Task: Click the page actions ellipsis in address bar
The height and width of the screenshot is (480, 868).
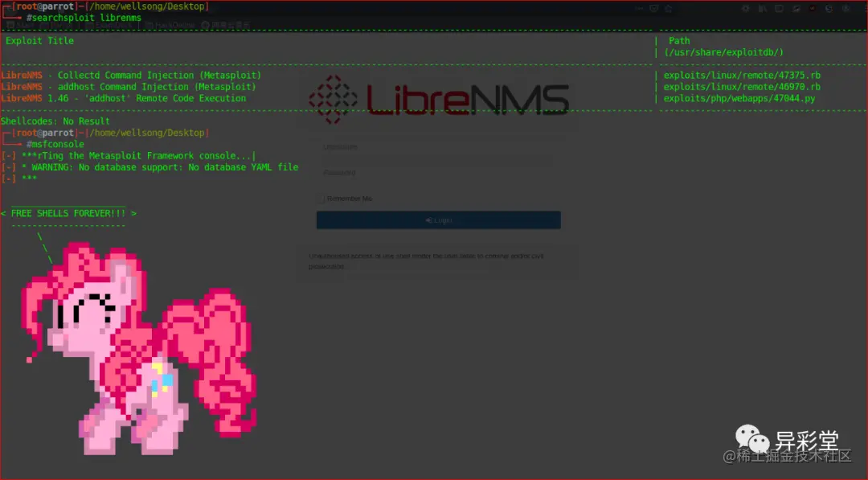Action: pyautogui.click(x=639, y=8)
